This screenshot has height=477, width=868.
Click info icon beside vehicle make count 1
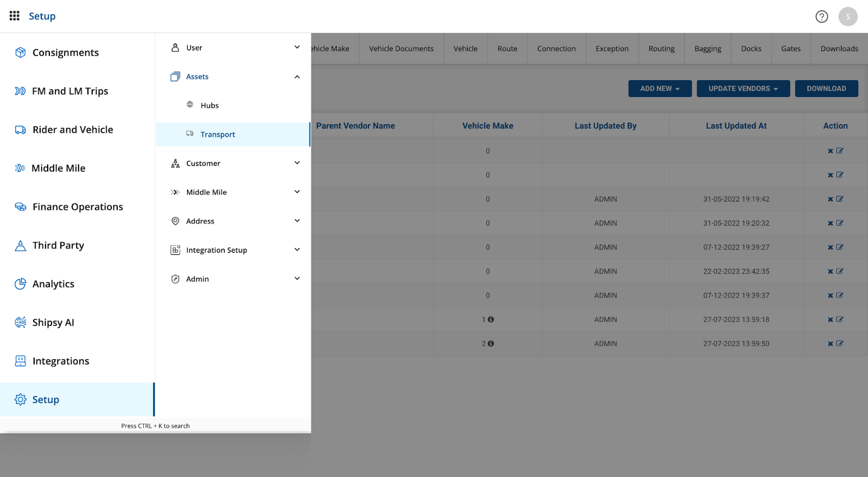491,320
